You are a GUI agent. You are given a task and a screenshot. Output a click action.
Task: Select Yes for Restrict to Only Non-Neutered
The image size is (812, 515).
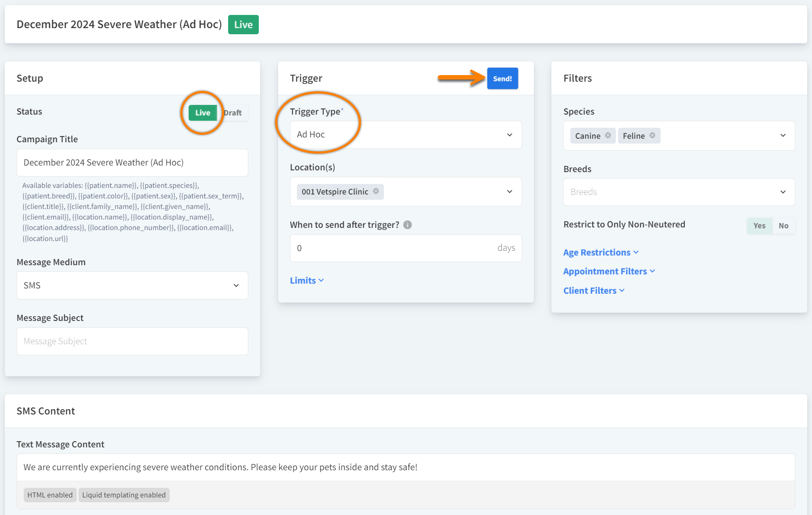point(759,226)
